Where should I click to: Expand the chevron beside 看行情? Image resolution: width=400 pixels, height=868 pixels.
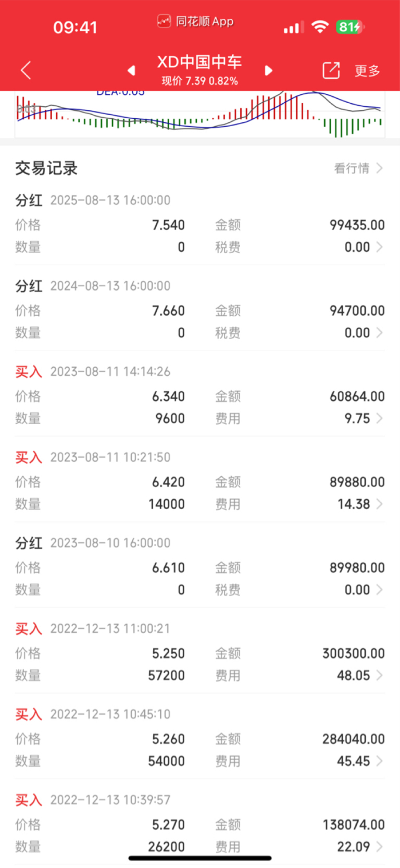[x=379, y=168]
